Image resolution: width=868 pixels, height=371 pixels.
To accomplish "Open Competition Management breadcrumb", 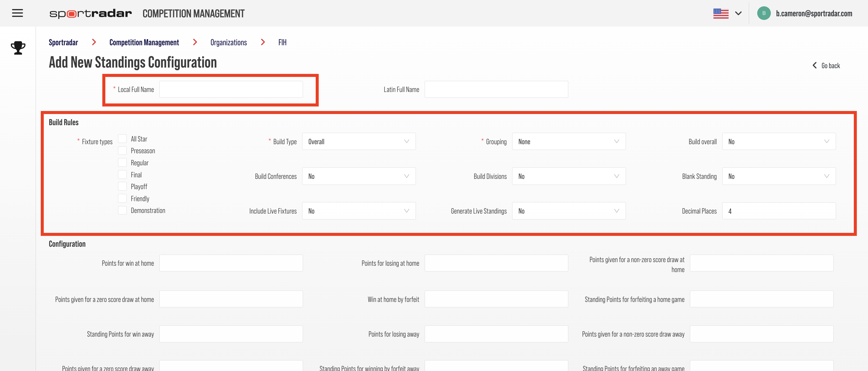I will pyautogui.click(x=144, y=43).
